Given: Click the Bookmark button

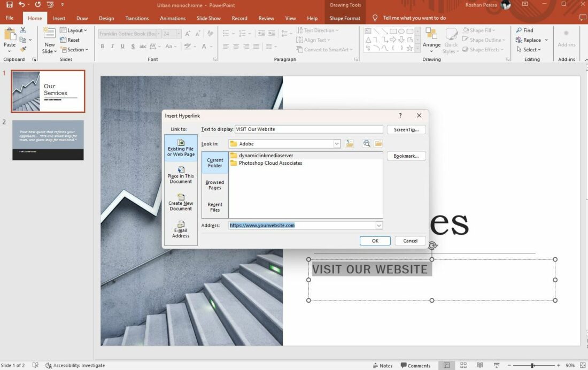Looking at the screenshot, I should (406, 156).
